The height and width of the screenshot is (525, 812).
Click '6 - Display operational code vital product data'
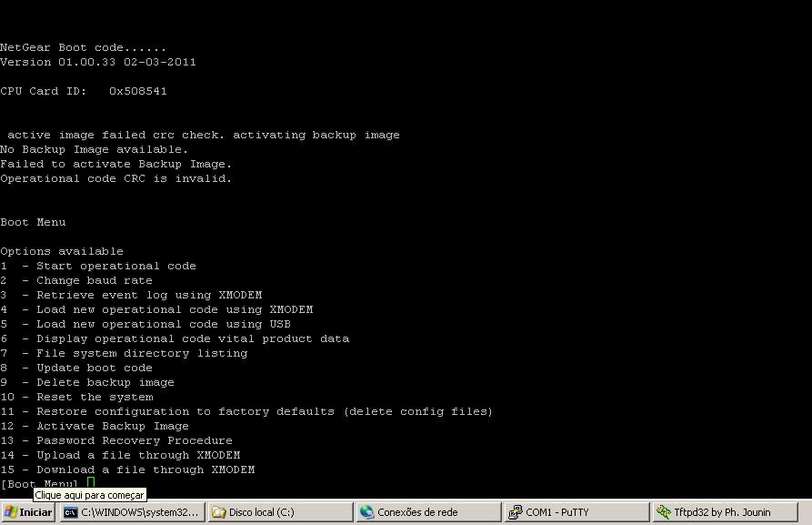[175, 338]
